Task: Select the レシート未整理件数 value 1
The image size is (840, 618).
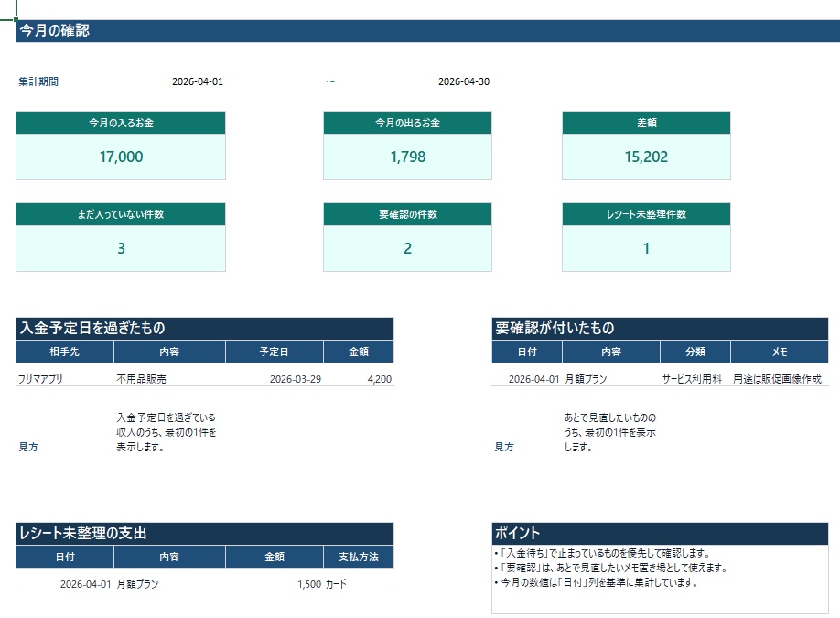Action: (646, 247)
